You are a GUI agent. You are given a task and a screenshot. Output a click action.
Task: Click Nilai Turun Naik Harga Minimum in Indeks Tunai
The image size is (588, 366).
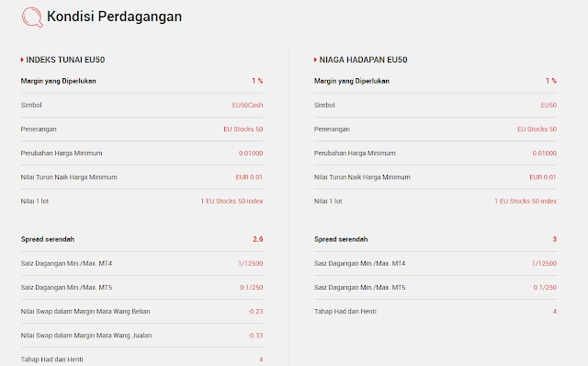pyautogui.click(x=69, y=177)
